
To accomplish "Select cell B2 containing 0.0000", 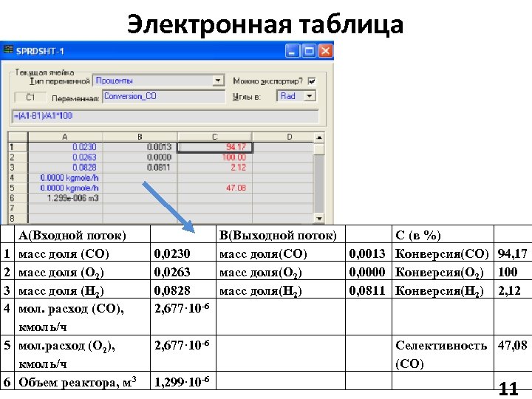I will pos(140,157).
